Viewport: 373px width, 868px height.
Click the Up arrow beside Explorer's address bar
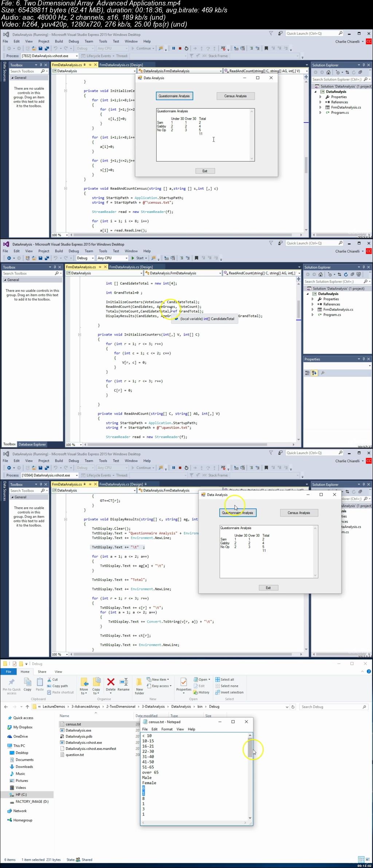[27, 707]
